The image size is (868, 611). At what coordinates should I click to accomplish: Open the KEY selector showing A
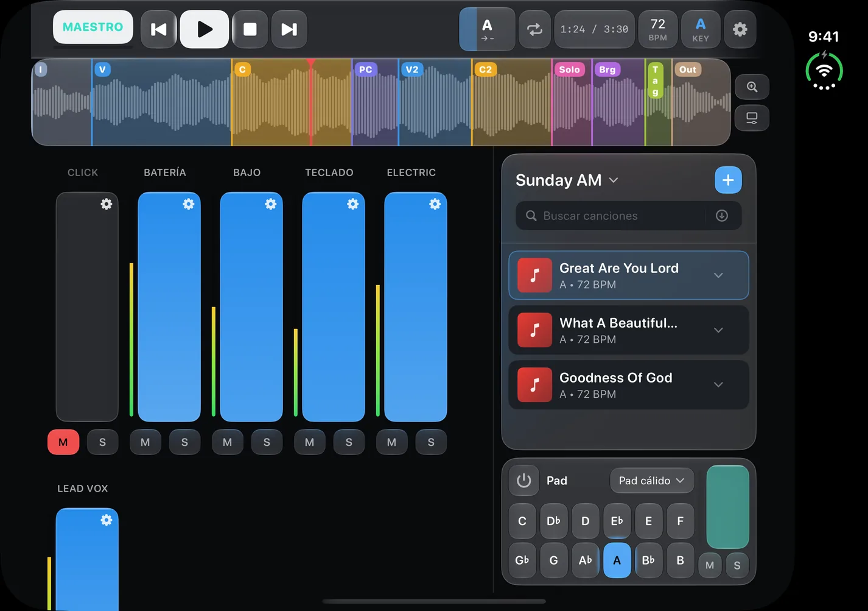click(701, 29)
